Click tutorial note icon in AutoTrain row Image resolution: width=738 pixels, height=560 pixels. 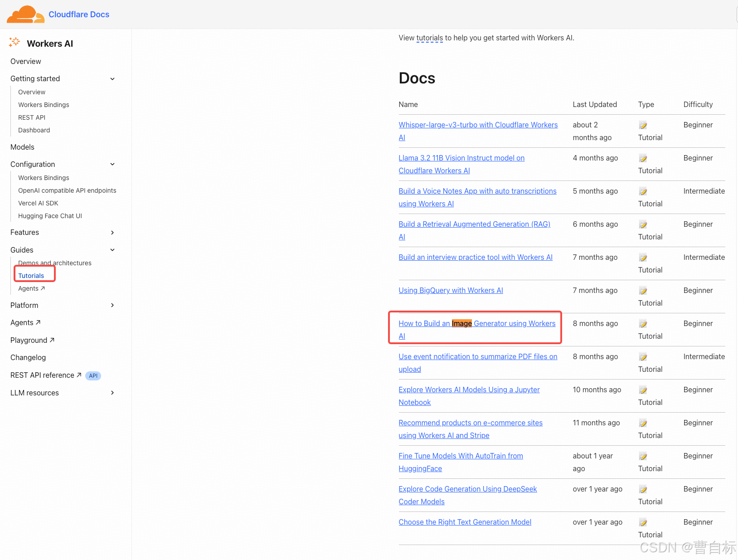[x=643, y=456]
